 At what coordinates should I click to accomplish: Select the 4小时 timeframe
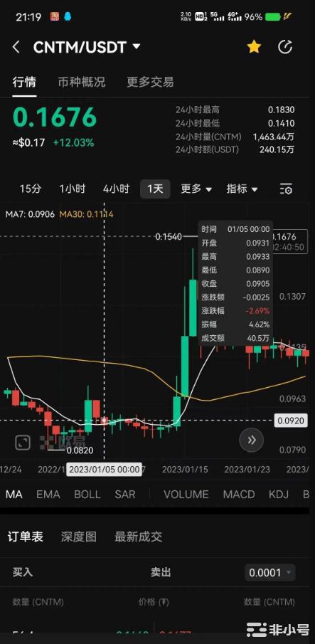[x=116, y=189]
